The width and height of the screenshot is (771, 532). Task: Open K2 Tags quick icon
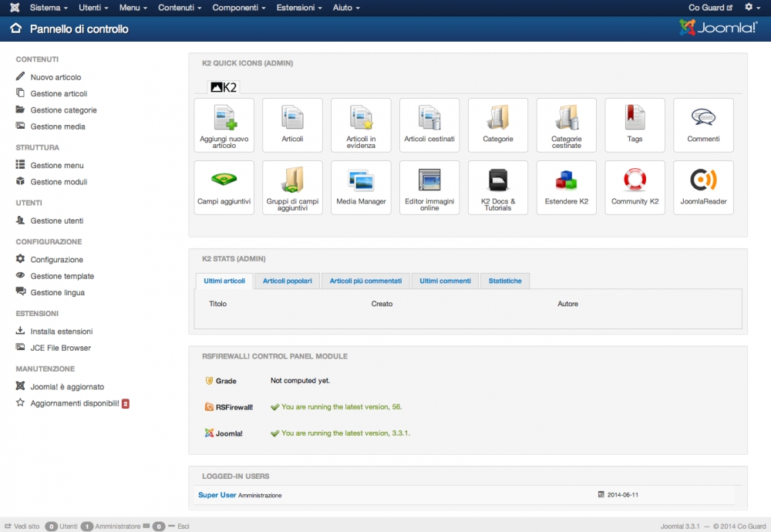[635, 125]
